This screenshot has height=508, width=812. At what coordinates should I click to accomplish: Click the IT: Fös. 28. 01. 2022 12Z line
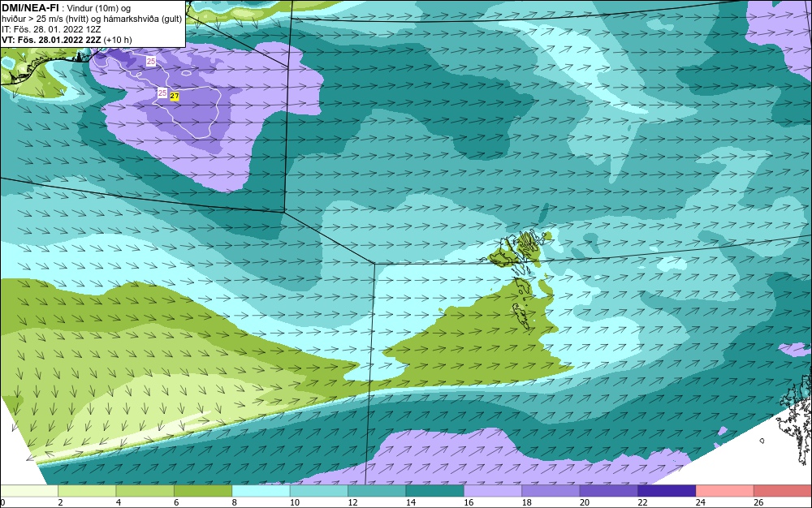coord(51,29)
